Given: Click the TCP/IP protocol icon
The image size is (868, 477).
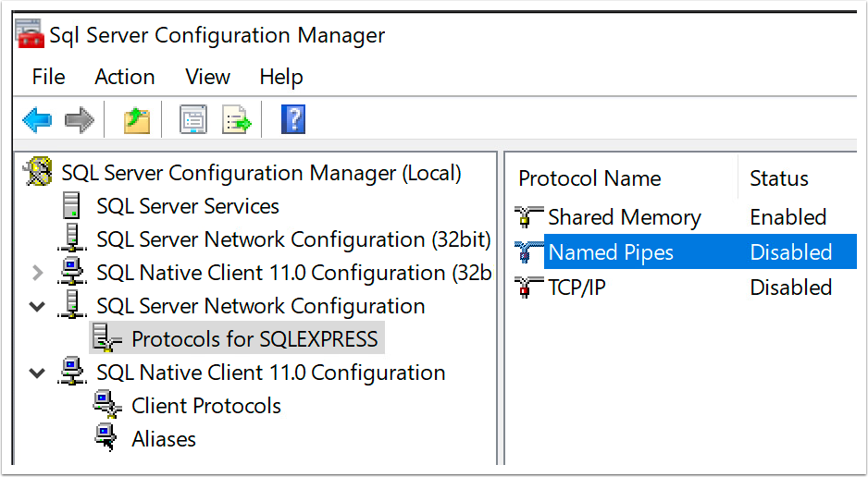Looking at the screenshot, I should 529,287.
